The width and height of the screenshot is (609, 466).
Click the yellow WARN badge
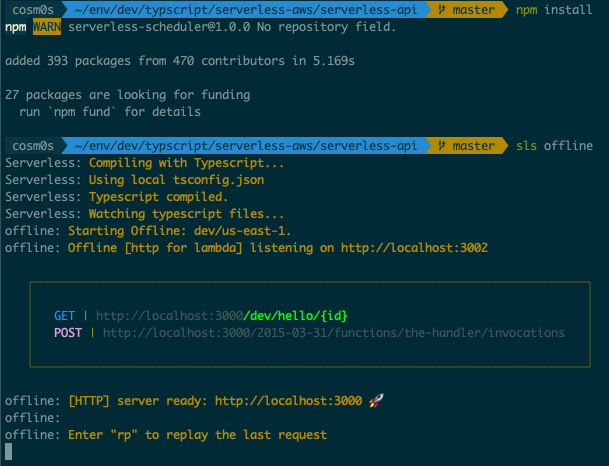click(47, 27)
